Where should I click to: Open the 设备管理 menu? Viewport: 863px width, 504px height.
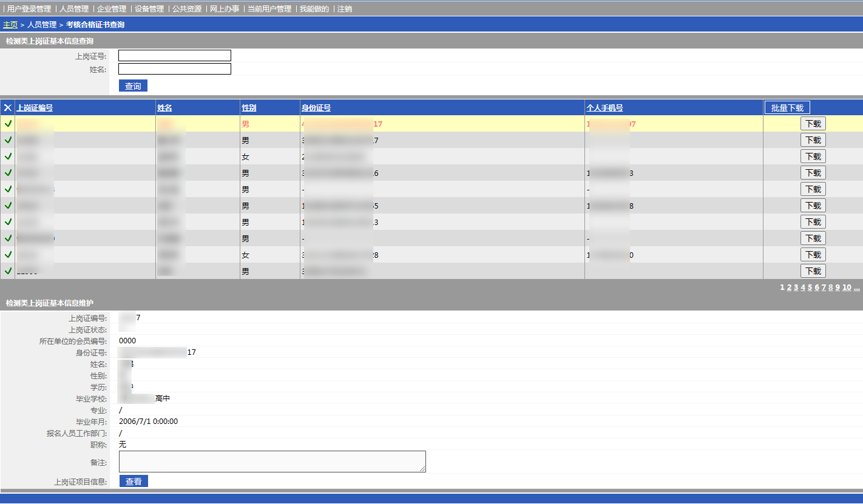[149, 9]
